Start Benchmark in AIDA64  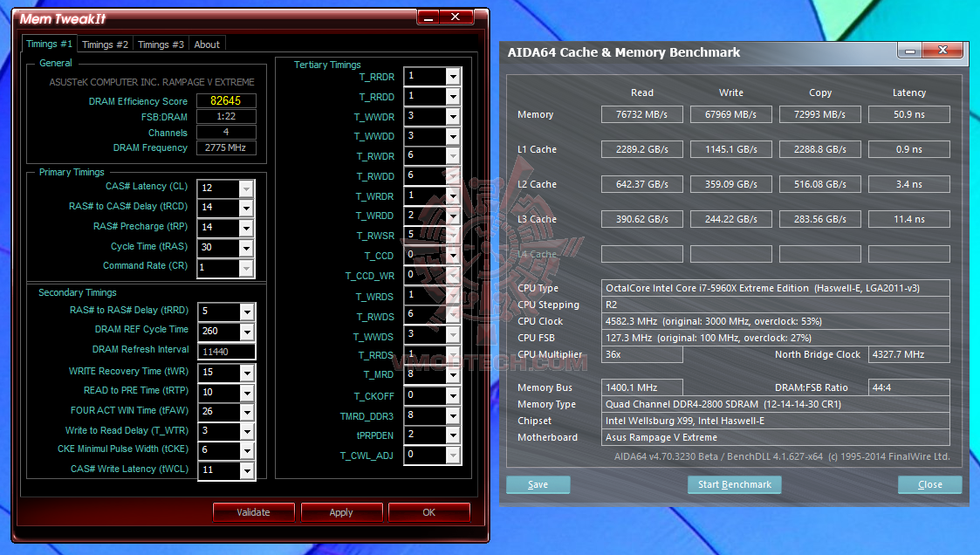(x=735, y=484)
